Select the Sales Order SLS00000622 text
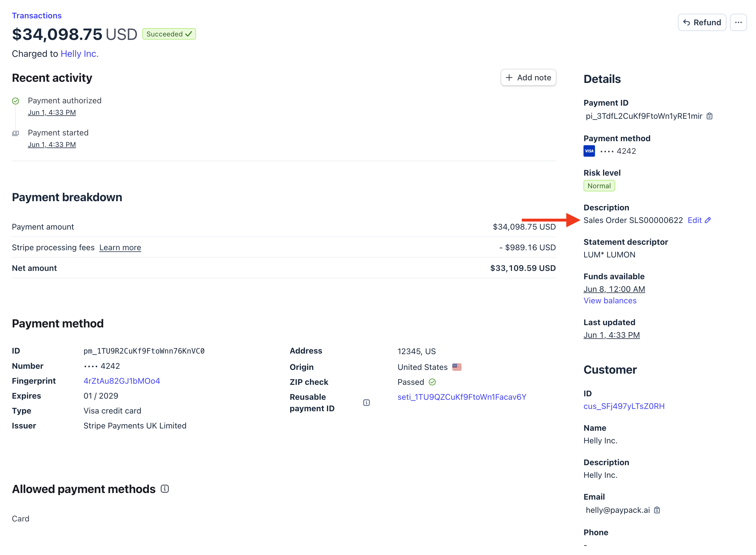The width and height of the screenshot is (756, 555). click(x=633, y=220)
